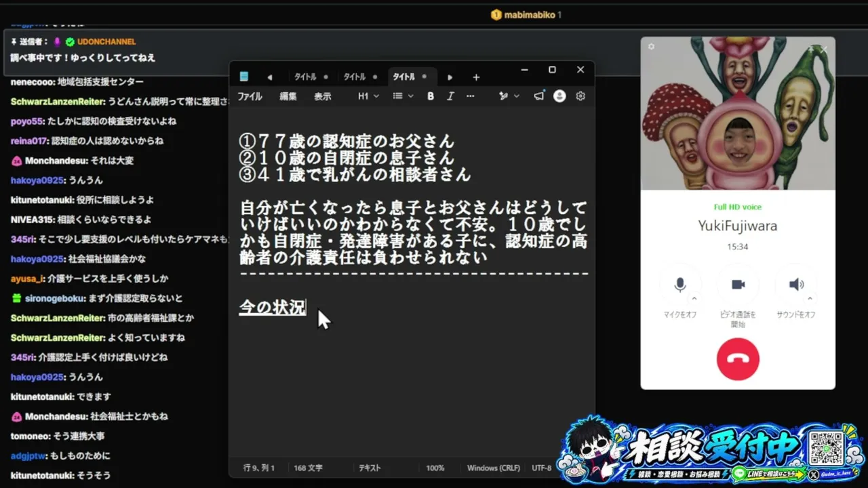
Task: Click username reina017 in chat
Action: click(29, 141)
